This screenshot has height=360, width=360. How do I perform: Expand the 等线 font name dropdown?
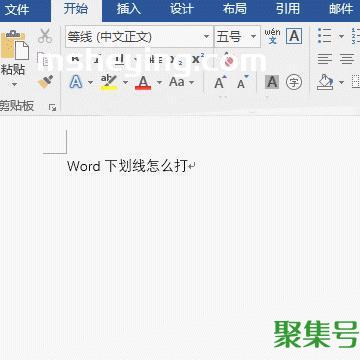coord(207,36)
